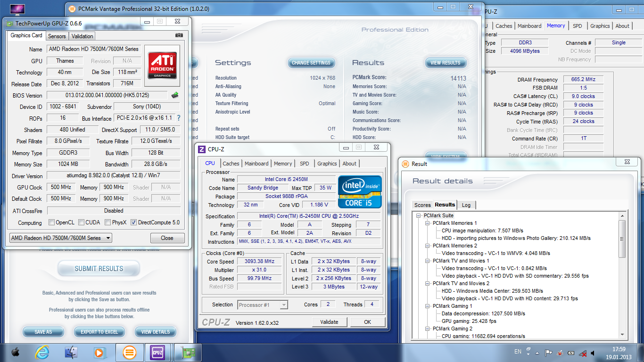Open the Finder-style taskbar icon

[x=71, y=352]
